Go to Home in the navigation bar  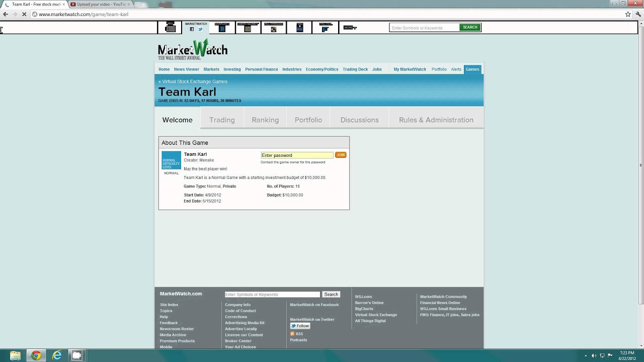tap(164, 69)
